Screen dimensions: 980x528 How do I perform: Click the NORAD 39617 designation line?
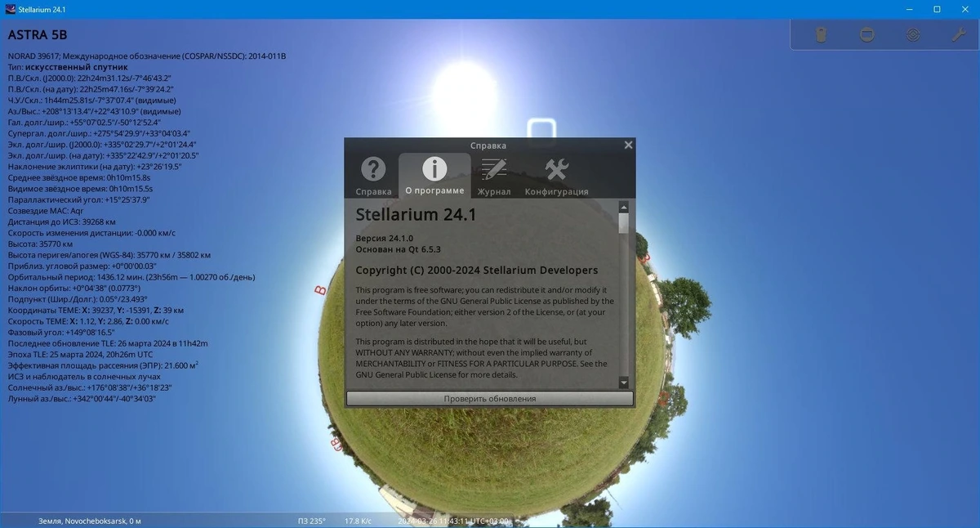pyautogui.click(x=147, y=56)
